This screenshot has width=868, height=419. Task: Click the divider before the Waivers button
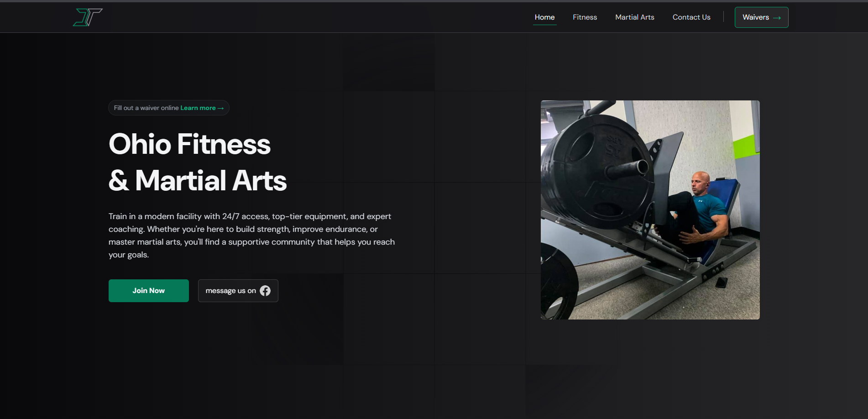coord(723,17)
